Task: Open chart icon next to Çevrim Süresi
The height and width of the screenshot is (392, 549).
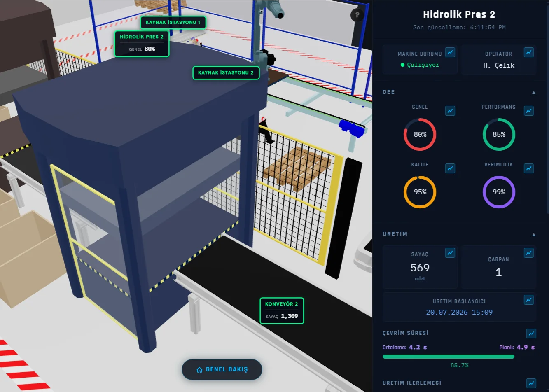Action: pos(531,333)
